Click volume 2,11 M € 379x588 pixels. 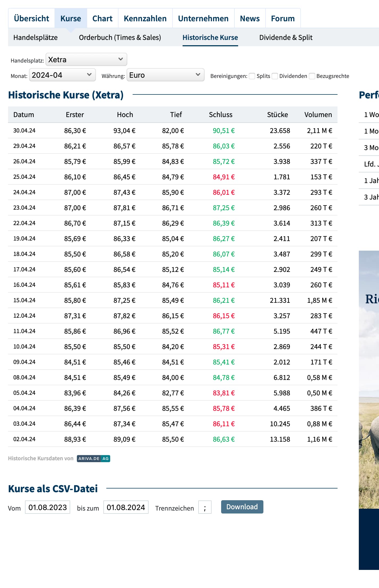click(319, 131)
